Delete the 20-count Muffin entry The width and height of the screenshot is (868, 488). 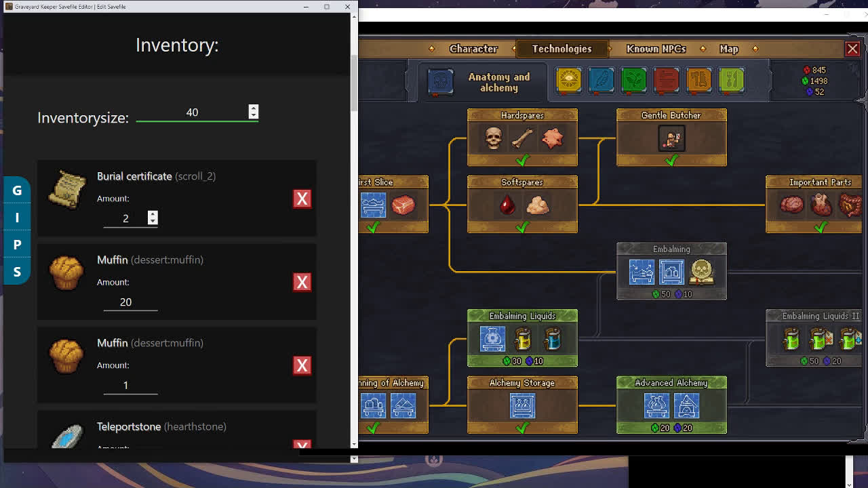click(x=302, y=282)
